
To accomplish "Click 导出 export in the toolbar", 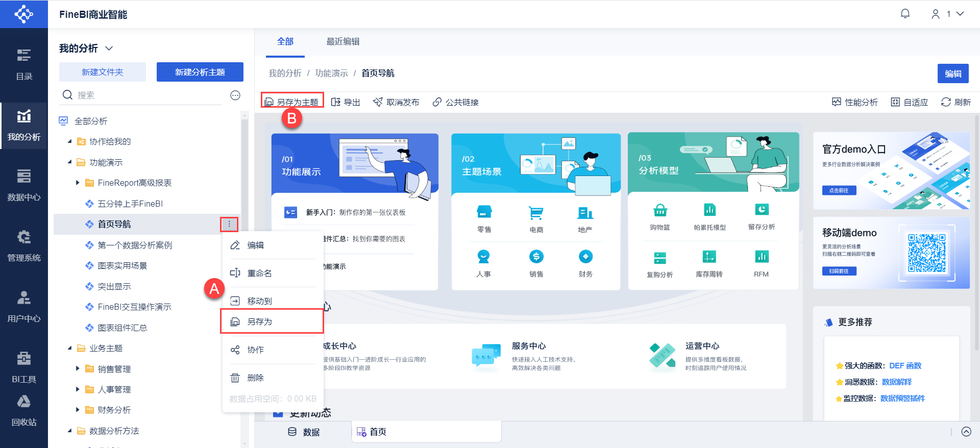I will click(x=346, y=102).
